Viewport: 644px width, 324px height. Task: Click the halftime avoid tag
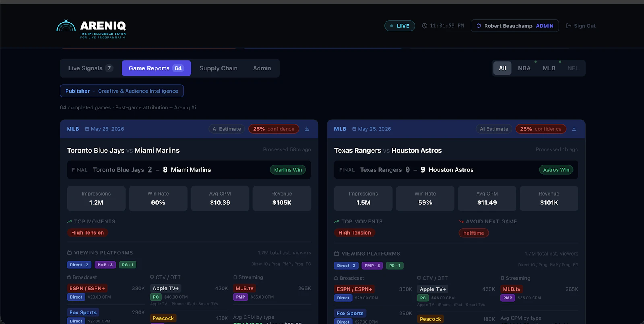(474, 233)
